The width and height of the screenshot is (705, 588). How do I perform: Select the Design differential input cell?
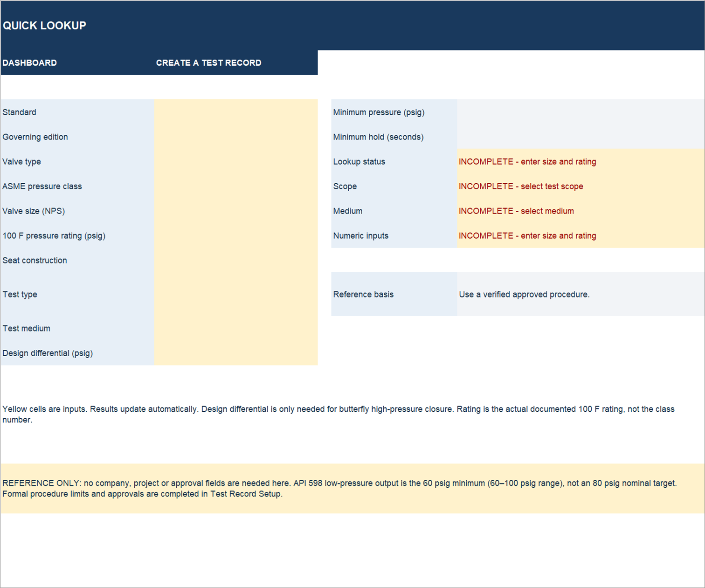pos(236,353)
